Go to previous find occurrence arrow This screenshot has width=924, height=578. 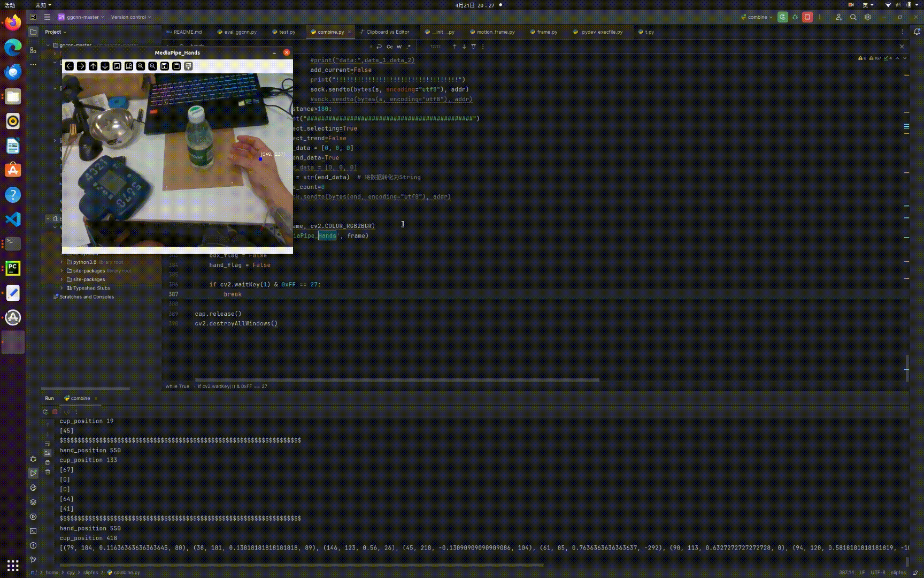[x=455, y=47]
